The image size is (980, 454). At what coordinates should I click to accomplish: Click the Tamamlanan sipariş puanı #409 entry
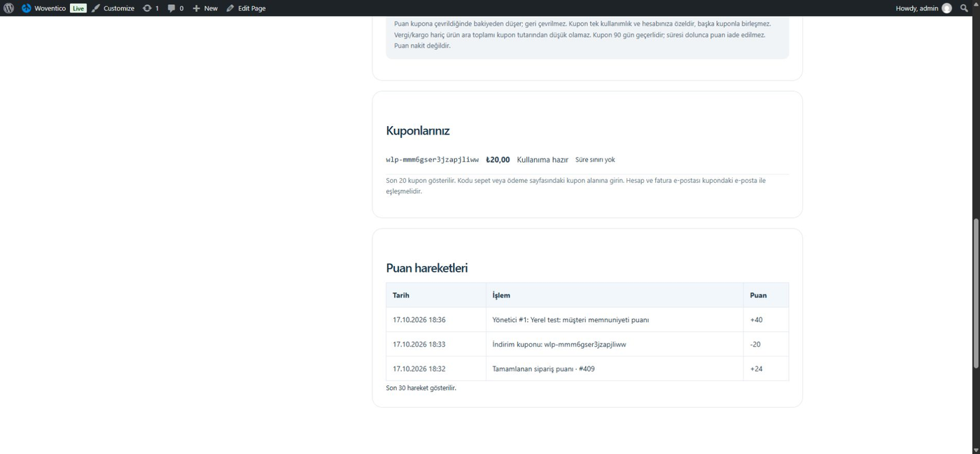coord(543,369)
